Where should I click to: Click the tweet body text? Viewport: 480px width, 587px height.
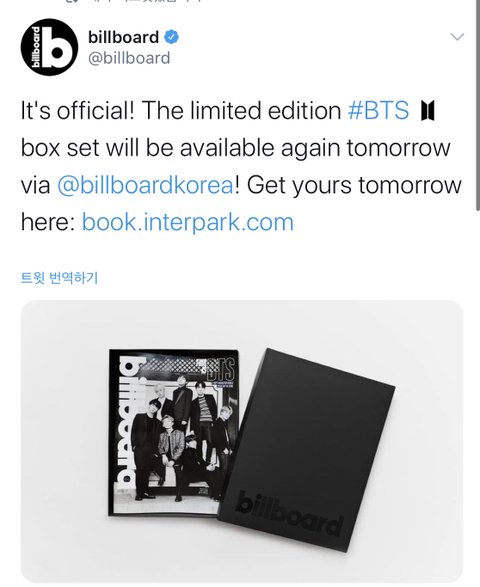click(x=241, y=166)
